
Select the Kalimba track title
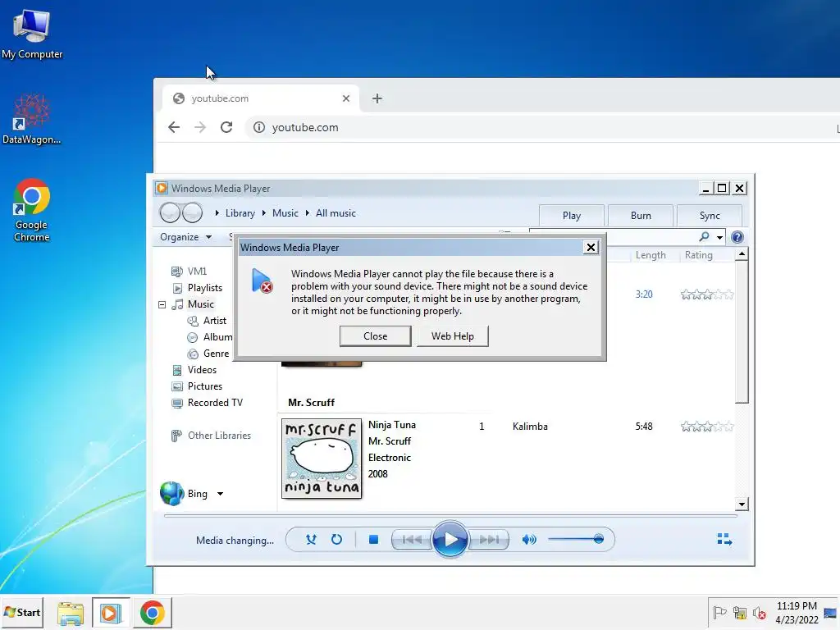pos(530,427)
